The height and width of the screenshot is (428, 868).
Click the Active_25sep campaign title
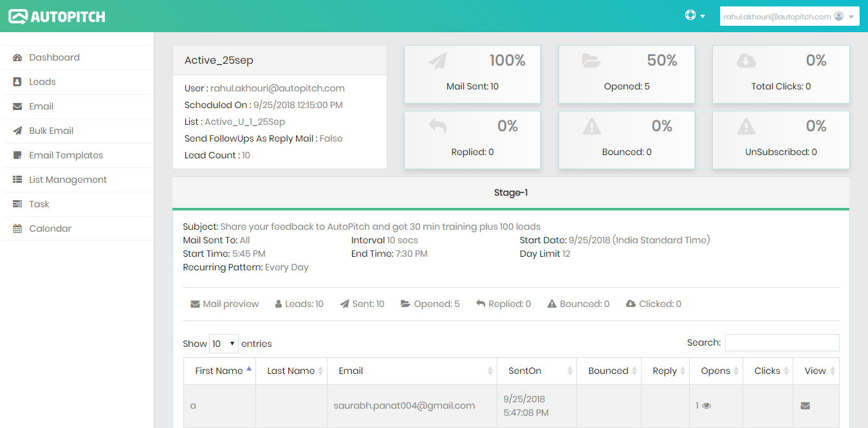[x=219, y=60]
